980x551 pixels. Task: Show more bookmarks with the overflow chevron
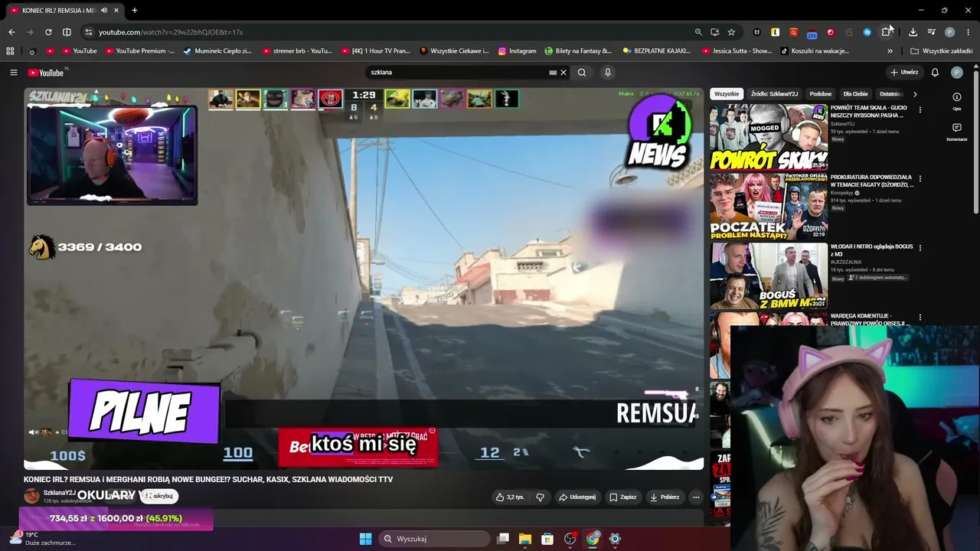click(890, 51)
